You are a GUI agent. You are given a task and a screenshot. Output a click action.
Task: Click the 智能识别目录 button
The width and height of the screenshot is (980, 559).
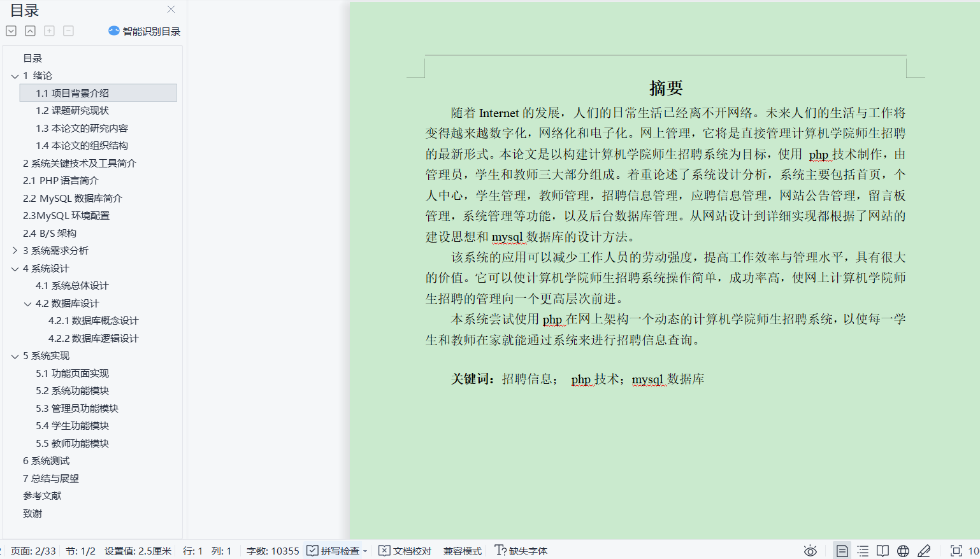point(145,31)
